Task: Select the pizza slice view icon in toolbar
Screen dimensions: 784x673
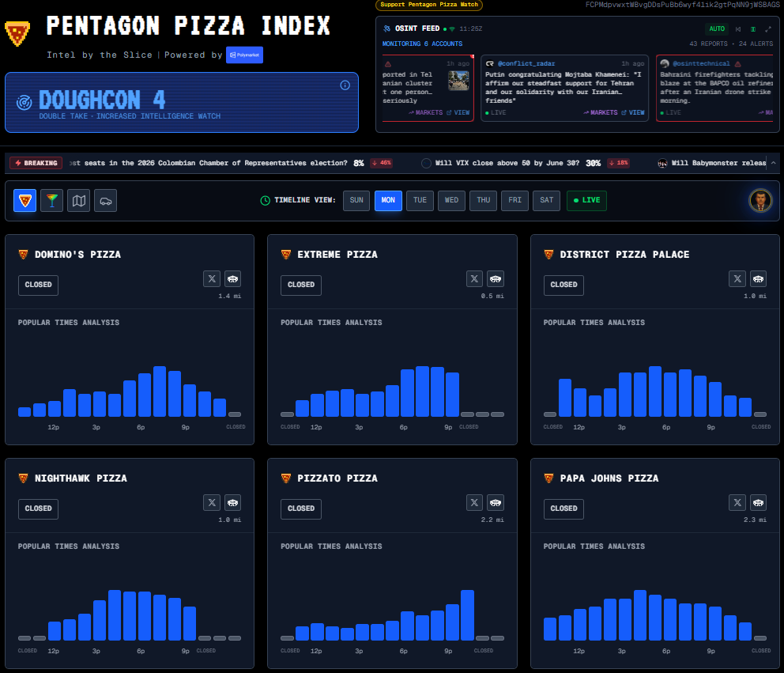Action: coord(24,201)
